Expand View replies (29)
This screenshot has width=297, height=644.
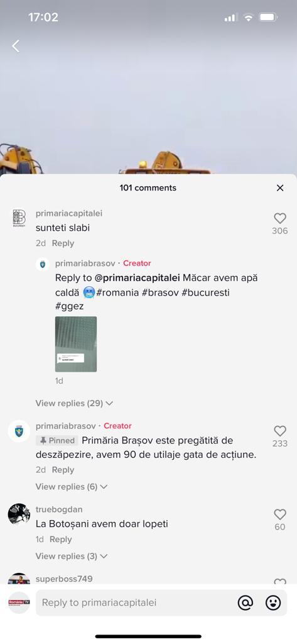pyautogui.click(x=74, y=403)
